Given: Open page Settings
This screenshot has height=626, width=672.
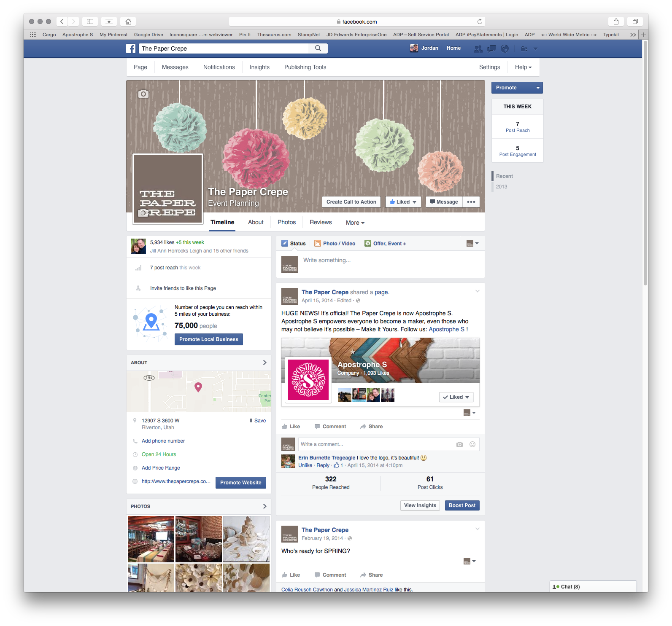Looking at the screenshot, I should (489, 67).
